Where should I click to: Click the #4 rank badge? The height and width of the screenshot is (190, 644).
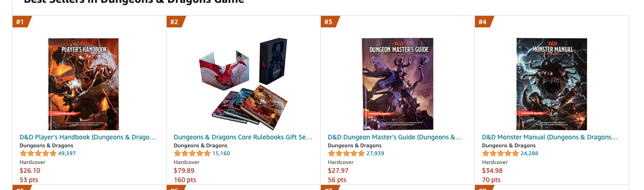483,22
